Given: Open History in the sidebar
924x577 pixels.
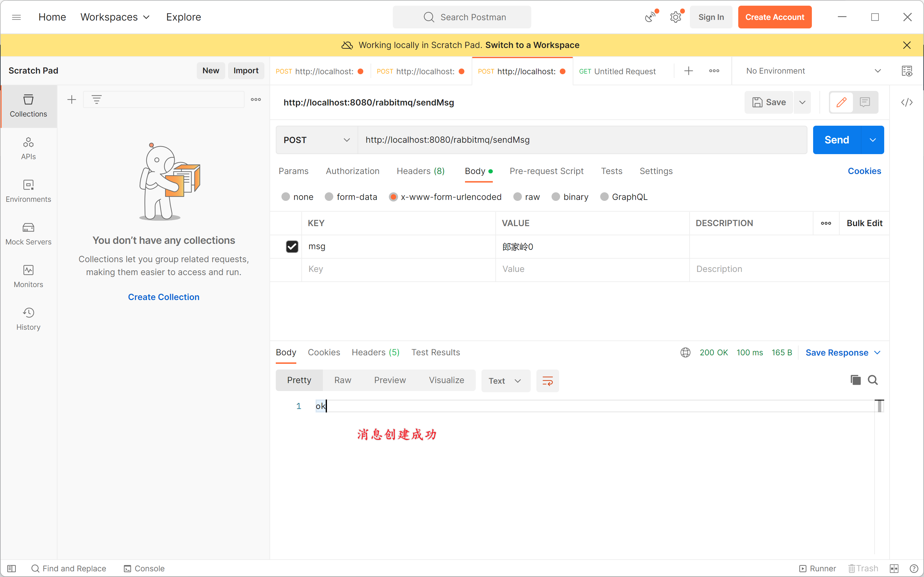Looking at the screenshot, I should (x=29, y=319).
